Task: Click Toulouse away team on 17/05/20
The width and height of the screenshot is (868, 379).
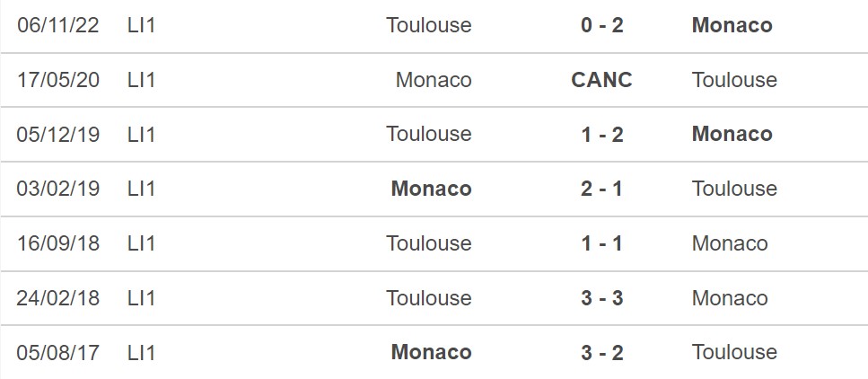Action: 734,80
